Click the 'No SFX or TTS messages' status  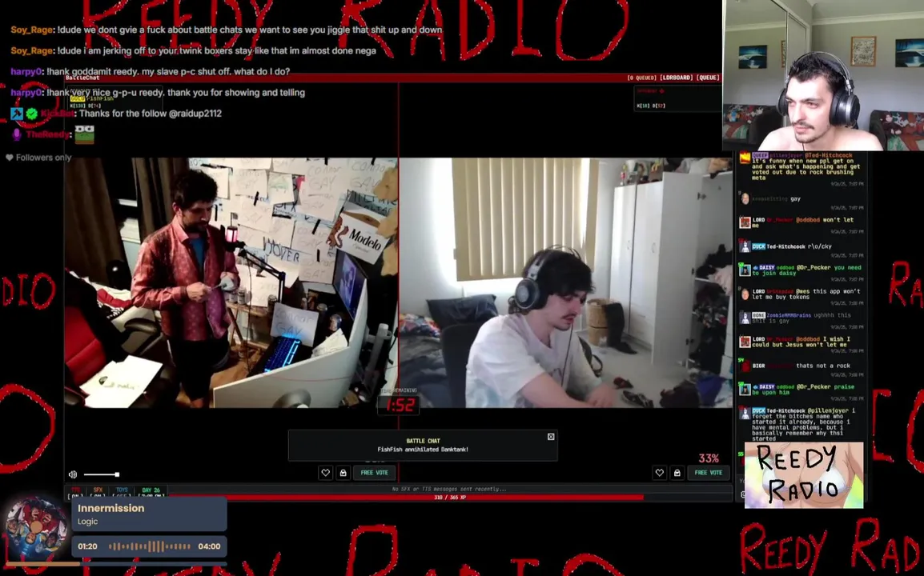tap(449, 489)
